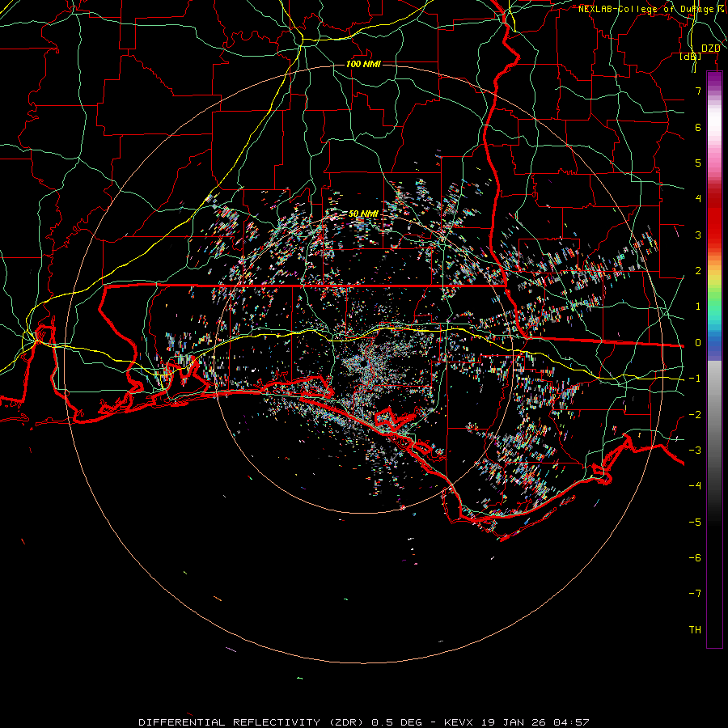728x728 pixels.
Task: Click the -7 scale value
Action: click(x=695, y=594)
